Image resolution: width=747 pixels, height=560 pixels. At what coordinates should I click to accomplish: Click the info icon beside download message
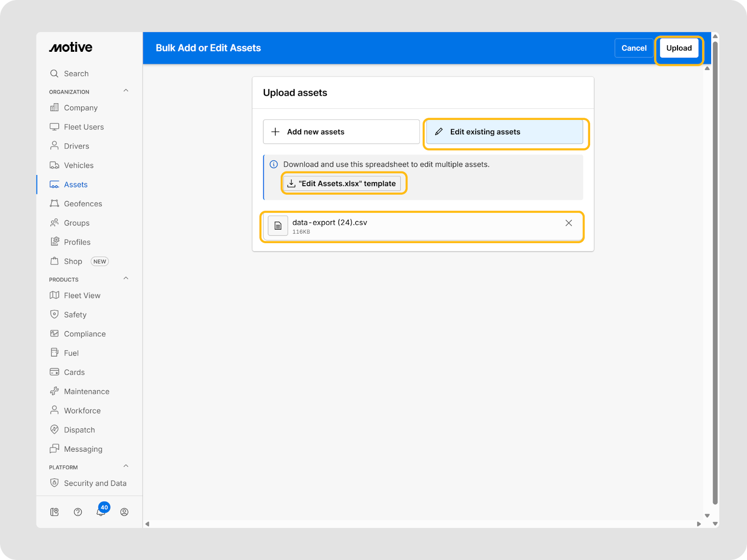coord(274,164)
